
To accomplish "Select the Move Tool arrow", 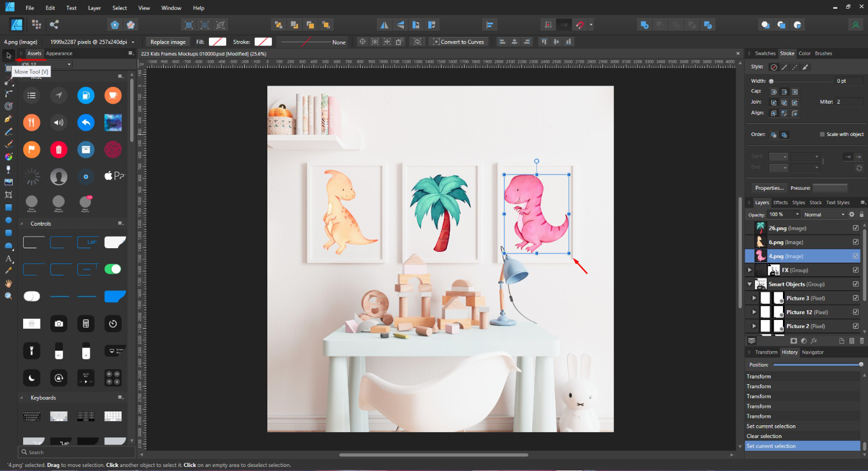I will [8, 56].
